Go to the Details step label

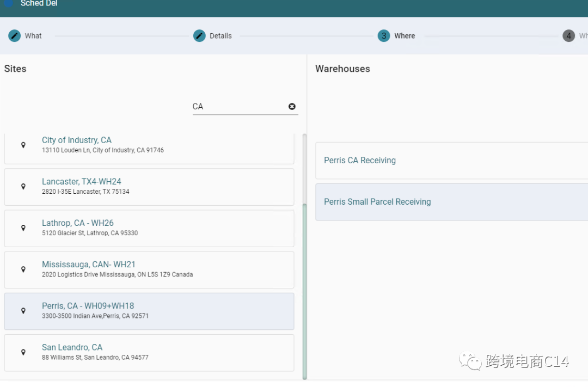(x=220, y=36)
